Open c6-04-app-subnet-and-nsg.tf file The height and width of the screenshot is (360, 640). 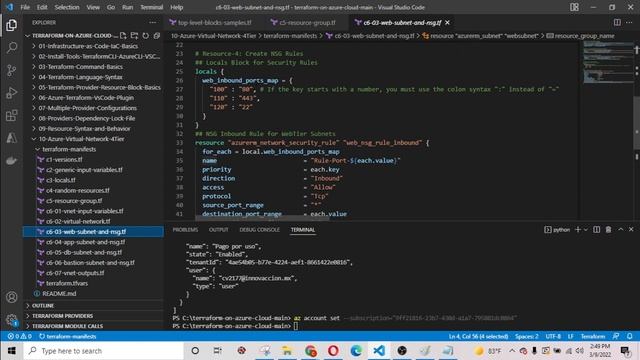[85, 242]
